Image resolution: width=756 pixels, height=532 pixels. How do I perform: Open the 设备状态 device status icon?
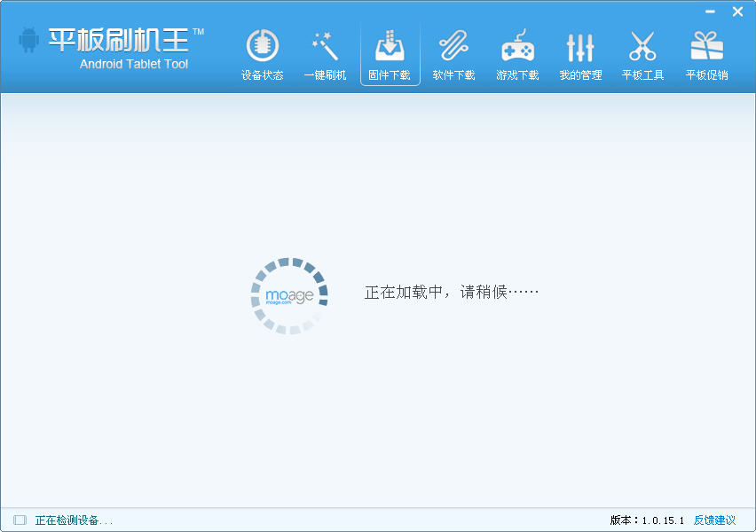tap(262, 45)
